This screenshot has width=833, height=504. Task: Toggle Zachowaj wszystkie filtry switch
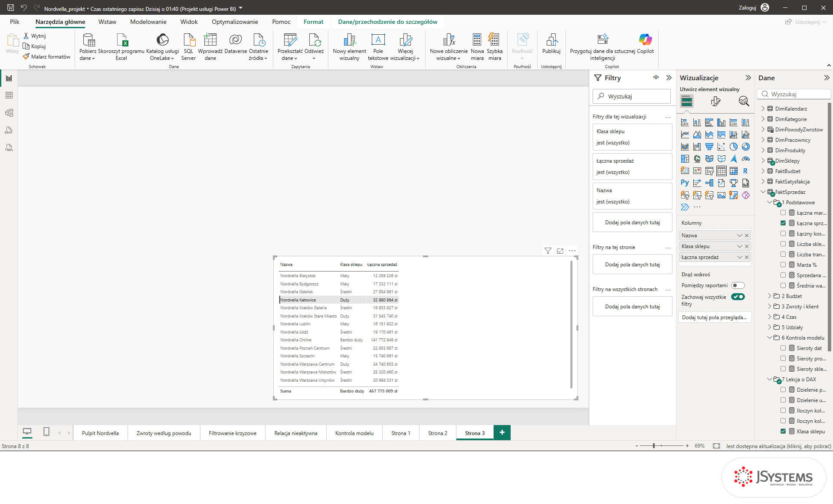click(738, 297)
